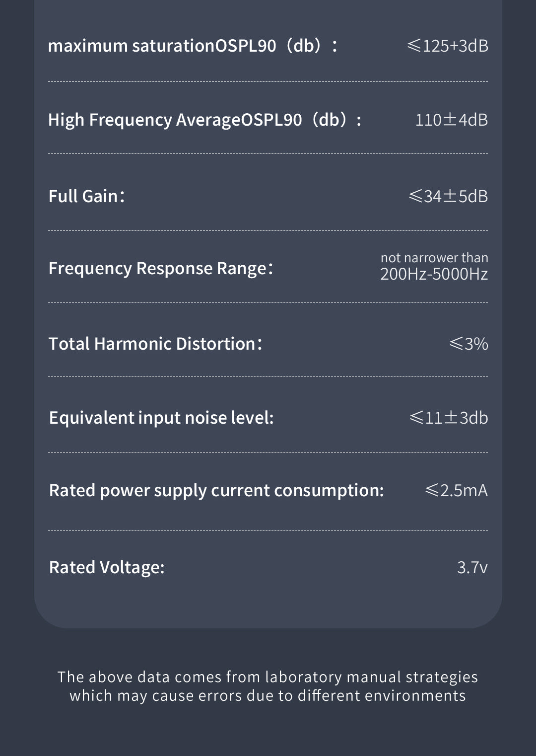Select the 'not narrower than' text
Viewport: 536px width, 756px height.
(x=434, y=258)
